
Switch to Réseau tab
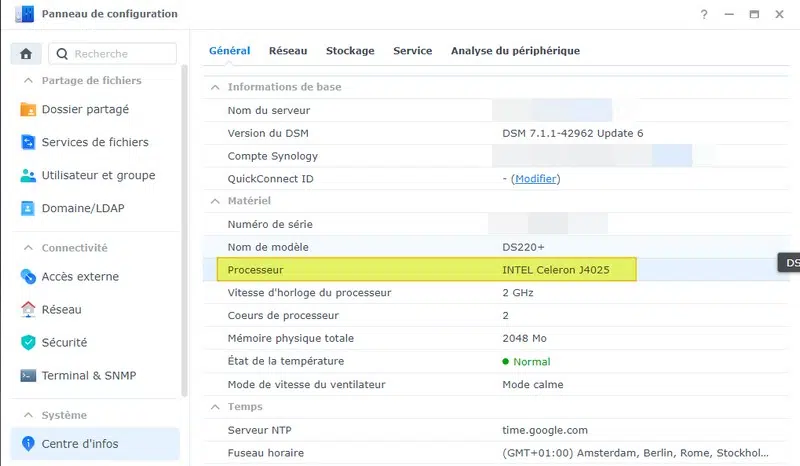pyautogui.click(x=288, y=51)
